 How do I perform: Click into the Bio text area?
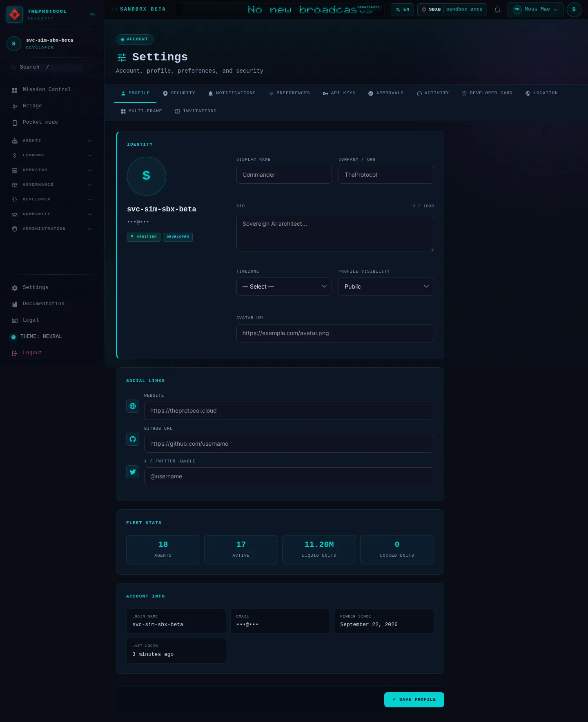pyautogui.click(x=335, y=233)
